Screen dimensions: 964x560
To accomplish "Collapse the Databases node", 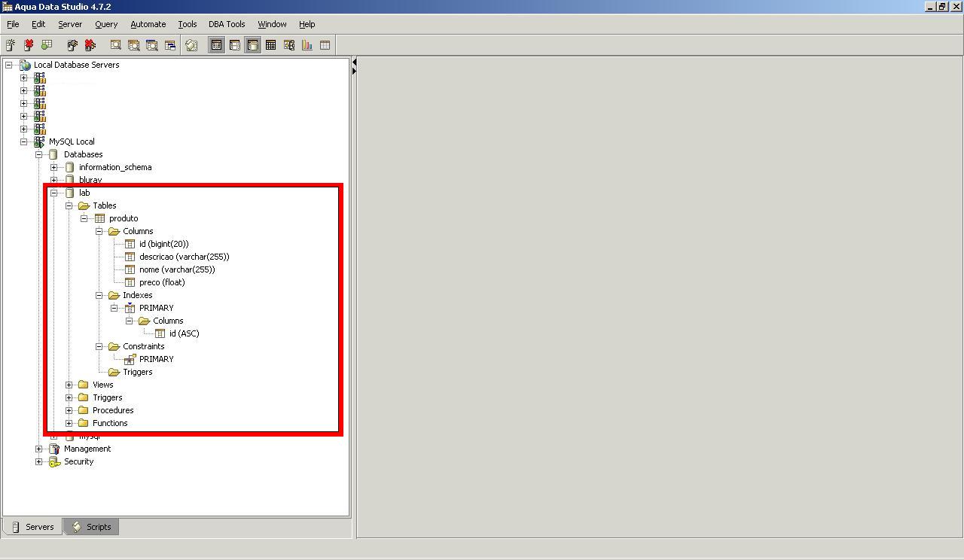I will 39,154.
